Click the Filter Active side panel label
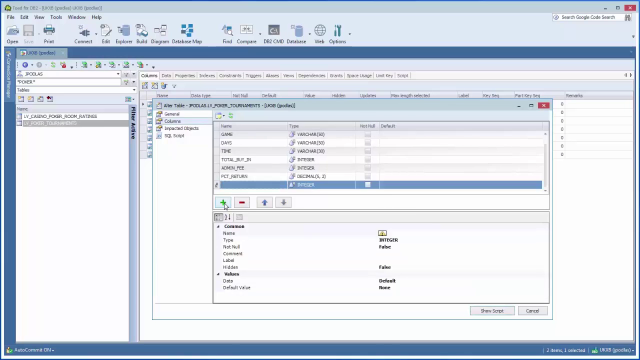This screenshot has width=640, height=360. (x=133, y=123)
